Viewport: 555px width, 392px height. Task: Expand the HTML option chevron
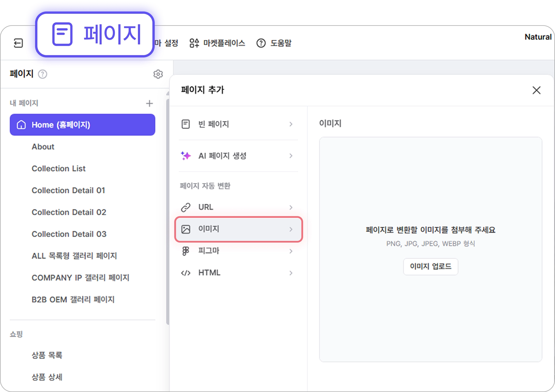click(x=291, y=273)
